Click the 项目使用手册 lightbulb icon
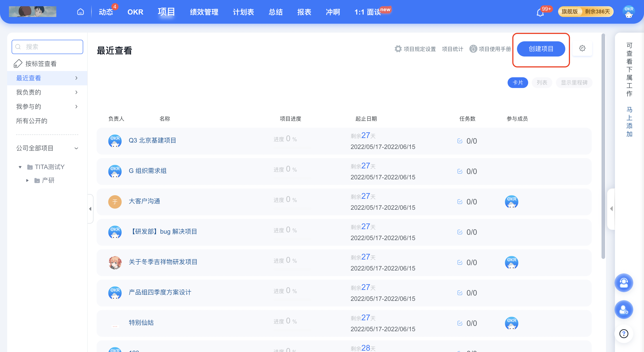The width and height of the screenshot is (644, 352). coord(473,49)
